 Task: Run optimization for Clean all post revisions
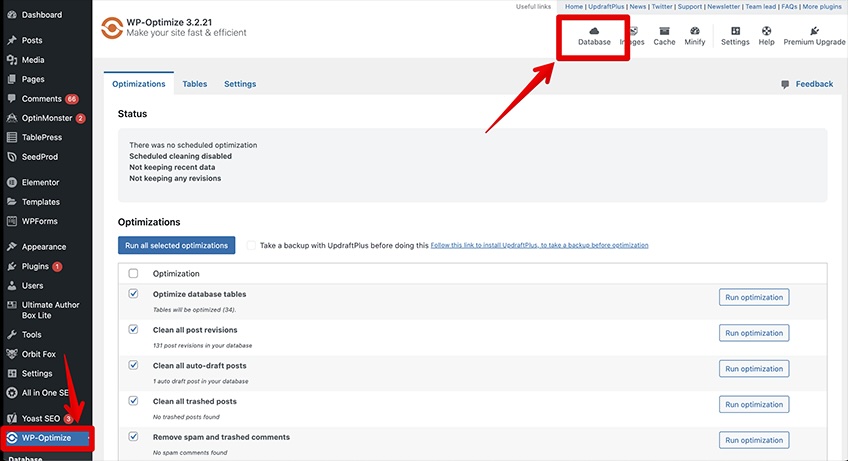(x=754, y=333)
